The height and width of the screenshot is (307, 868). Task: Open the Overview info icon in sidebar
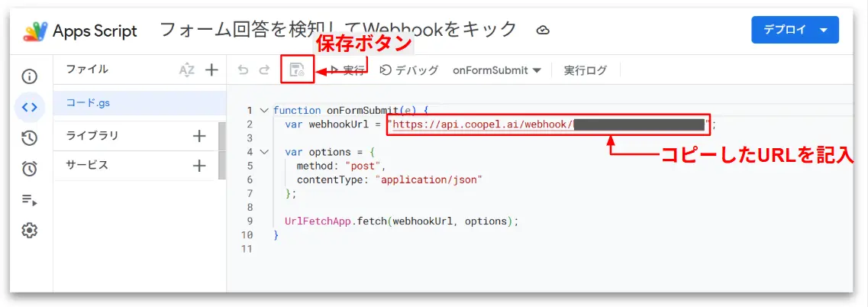pos(29,76)
